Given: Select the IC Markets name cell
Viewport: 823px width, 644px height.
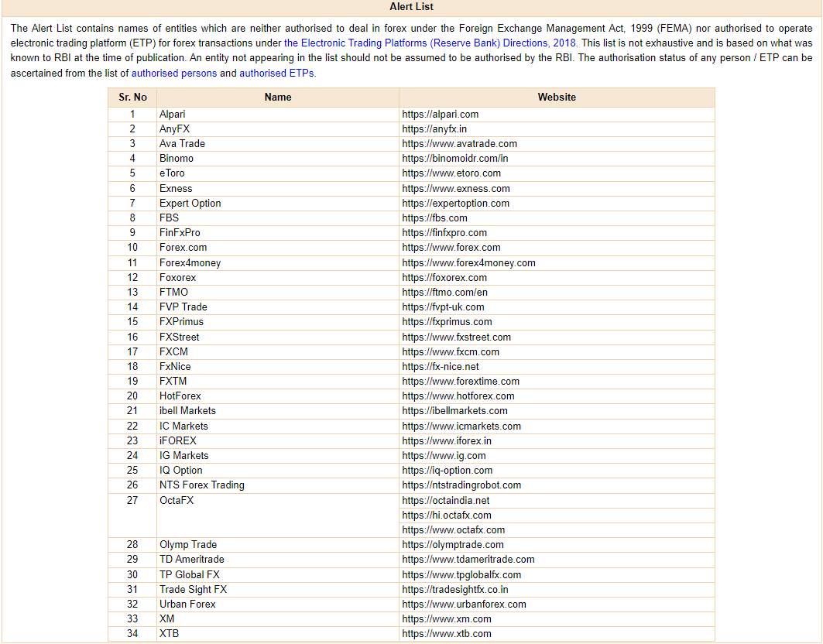Looking at the screenshot, I should coord(278,426).
